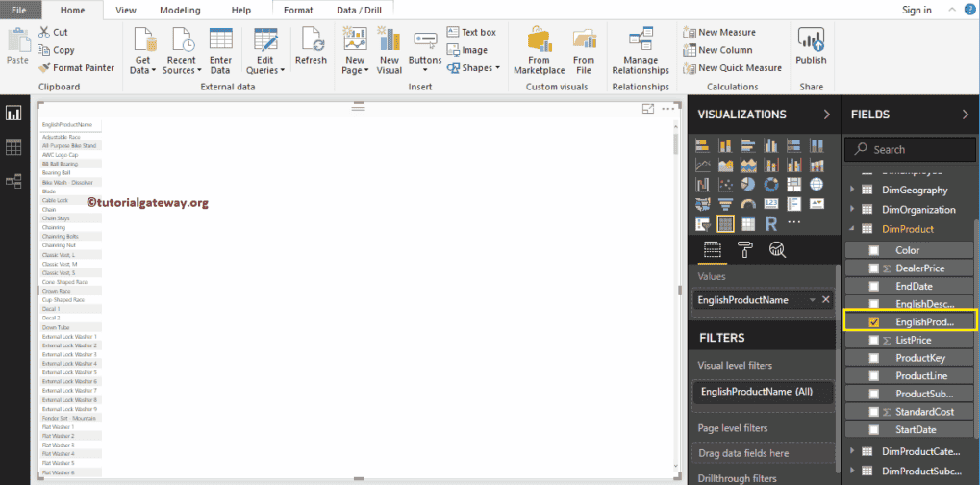Check the ListPrice field
This screenshot has height=485, width=980.
tap(874, 340)
